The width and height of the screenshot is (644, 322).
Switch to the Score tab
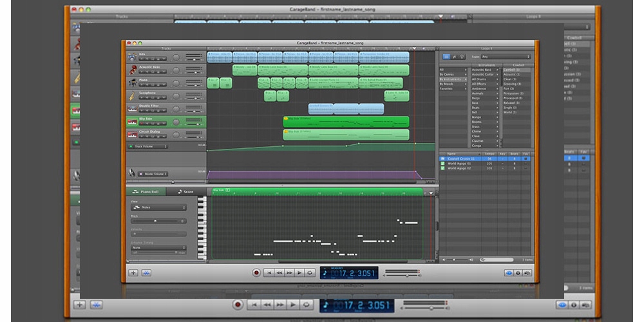pos(185,192)
